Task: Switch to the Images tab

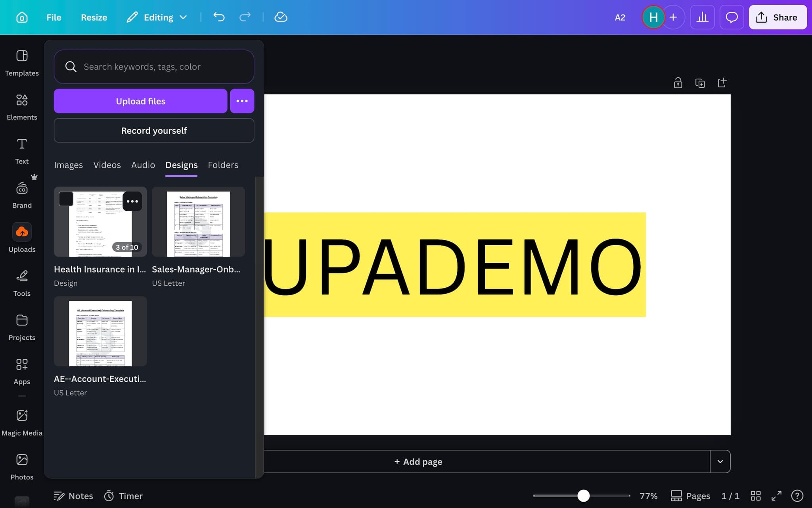Action: click(x=68, y=165)
